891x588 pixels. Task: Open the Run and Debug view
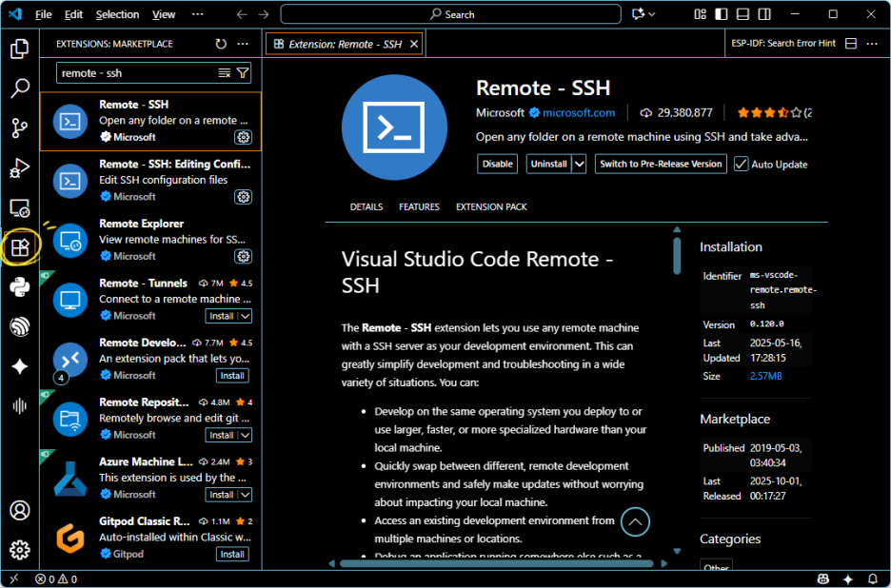[20, 168]
